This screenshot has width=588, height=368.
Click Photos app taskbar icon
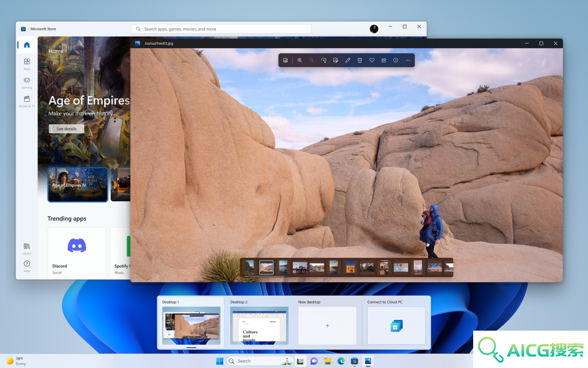(x=368, y=361)
